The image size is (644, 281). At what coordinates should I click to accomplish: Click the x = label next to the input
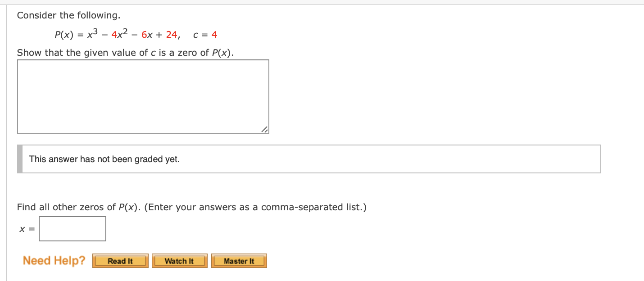[26, 228]
